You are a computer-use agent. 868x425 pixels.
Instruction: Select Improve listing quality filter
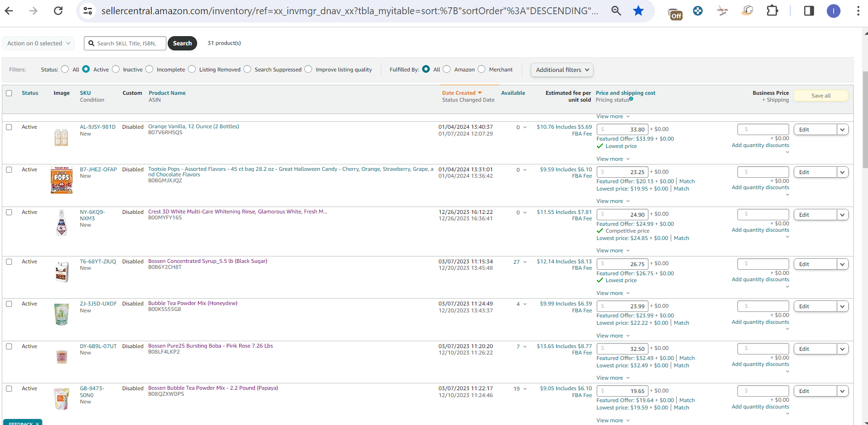(x=308, y=69)
